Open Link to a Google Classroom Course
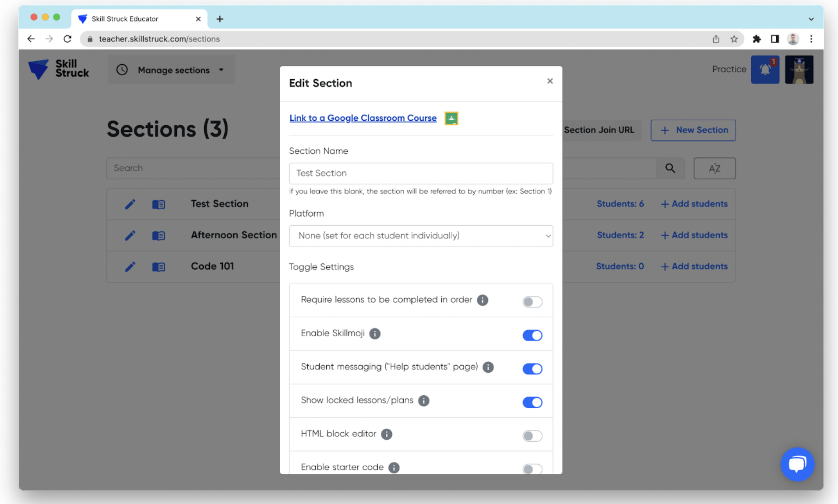Screen dimensions: 838x504 pyautogui.click(x=363, y=118)
